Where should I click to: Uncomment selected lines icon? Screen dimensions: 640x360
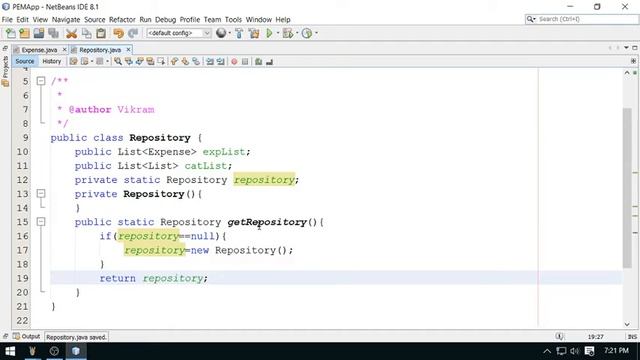tap(269, 62)
